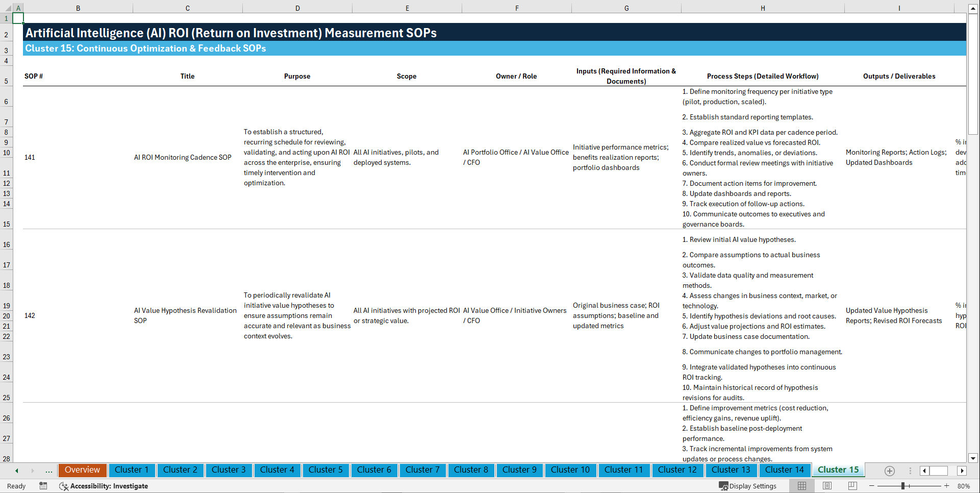Select column C header

pos(187,8)
